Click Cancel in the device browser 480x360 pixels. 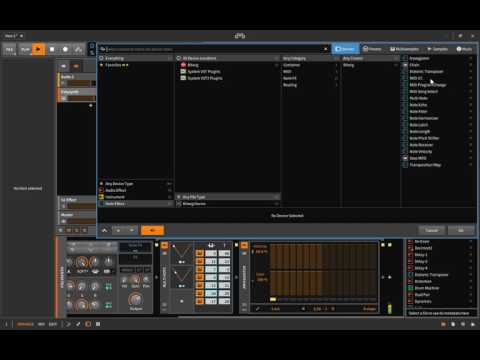point(432,230)
